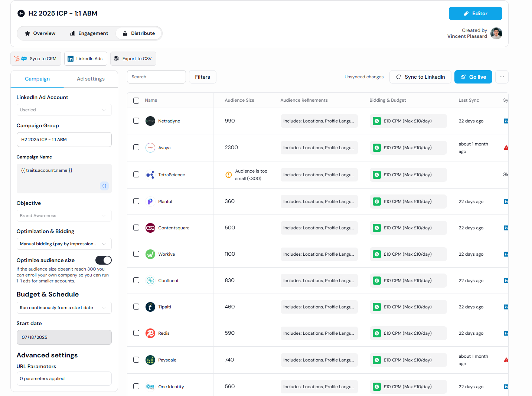Viewport: 532px width, 396px height.
Task: Click the One Identity company logo
Action: pyautogui.click(x=150, y=387)
